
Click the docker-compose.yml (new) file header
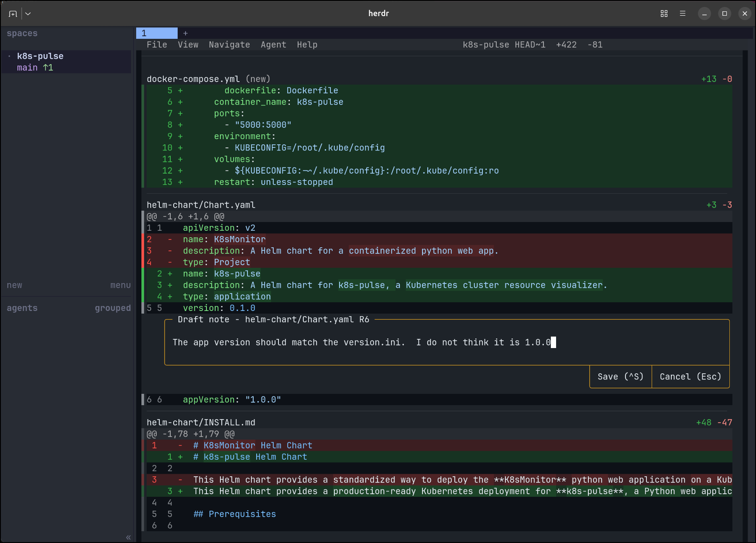pos(208,79)
